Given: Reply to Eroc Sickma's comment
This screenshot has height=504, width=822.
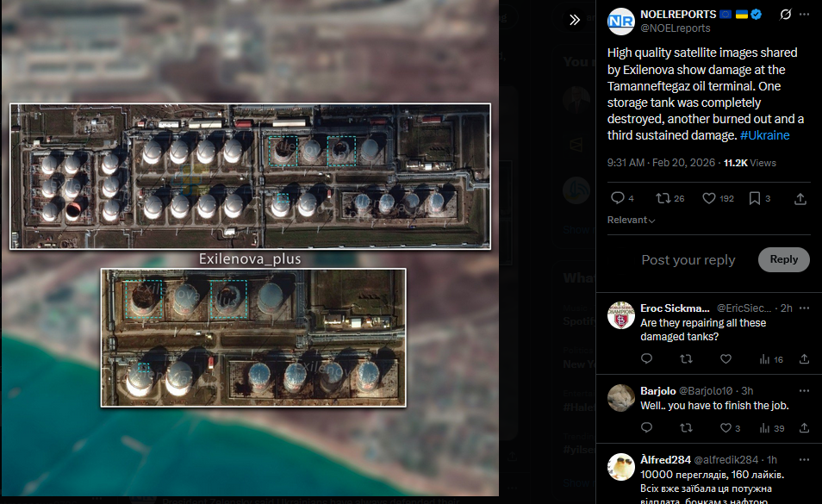Looking at the screenshot, I should click(646, 359).
